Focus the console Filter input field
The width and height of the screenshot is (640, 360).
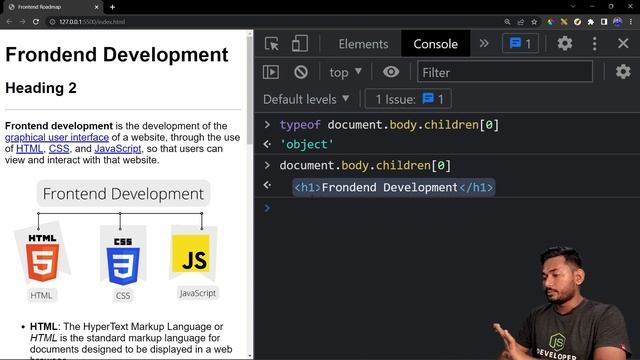click(505, 72)
